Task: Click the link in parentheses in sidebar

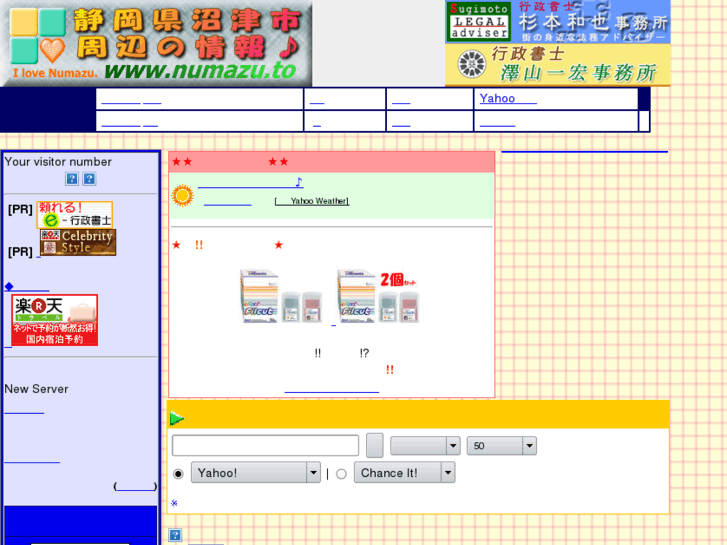Action: [135, 486]
